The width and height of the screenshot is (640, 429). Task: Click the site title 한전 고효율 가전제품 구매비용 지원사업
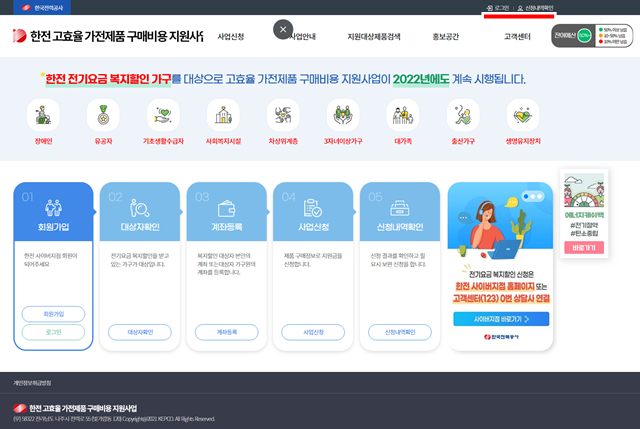[x=116, y=36]
